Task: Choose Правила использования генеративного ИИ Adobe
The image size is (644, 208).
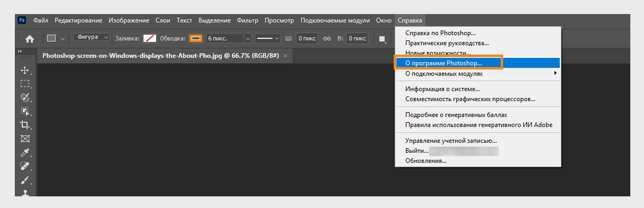Action: pos(478,125)
